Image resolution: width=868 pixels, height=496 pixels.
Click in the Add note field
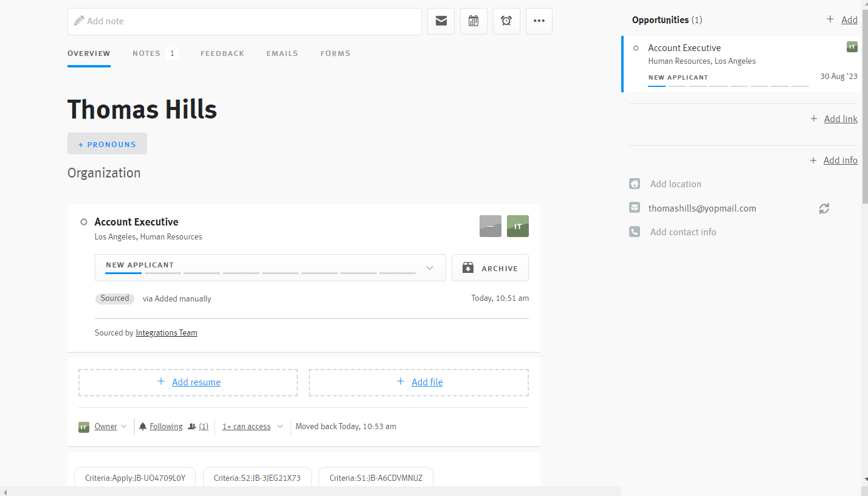pos(244,21)
